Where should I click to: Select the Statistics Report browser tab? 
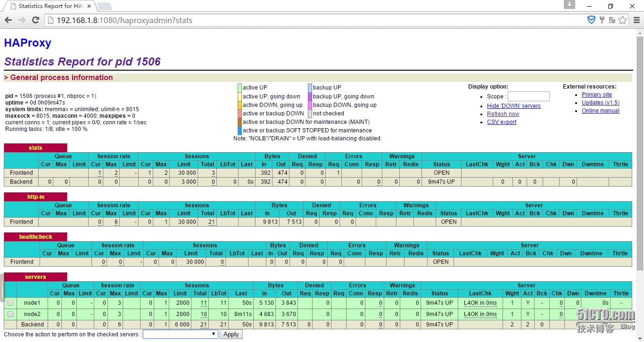tap(50, 6)
